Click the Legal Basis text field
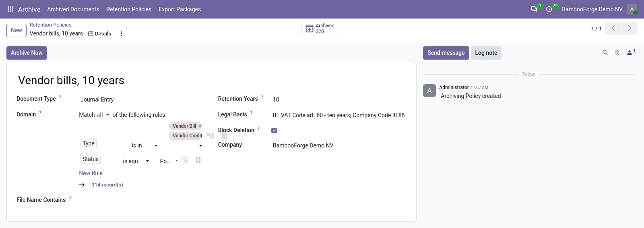 (339, 115)
